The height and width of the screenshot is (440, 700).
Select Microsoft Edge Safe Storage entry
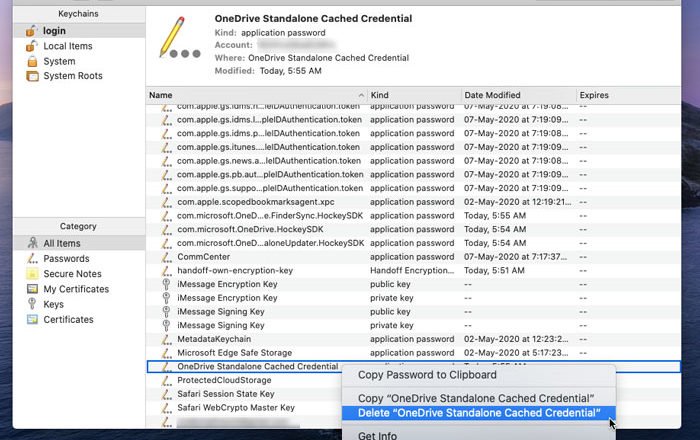point(413,353)
